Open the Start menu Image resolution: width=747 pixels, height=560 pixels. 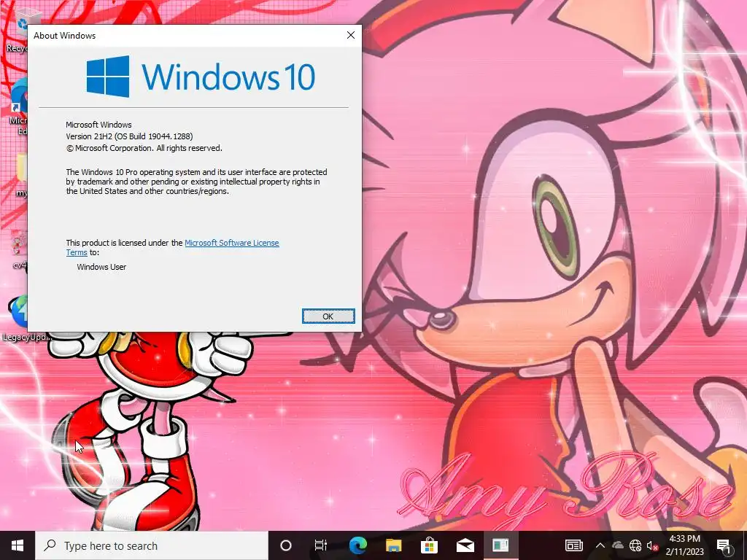pos(18,545)
